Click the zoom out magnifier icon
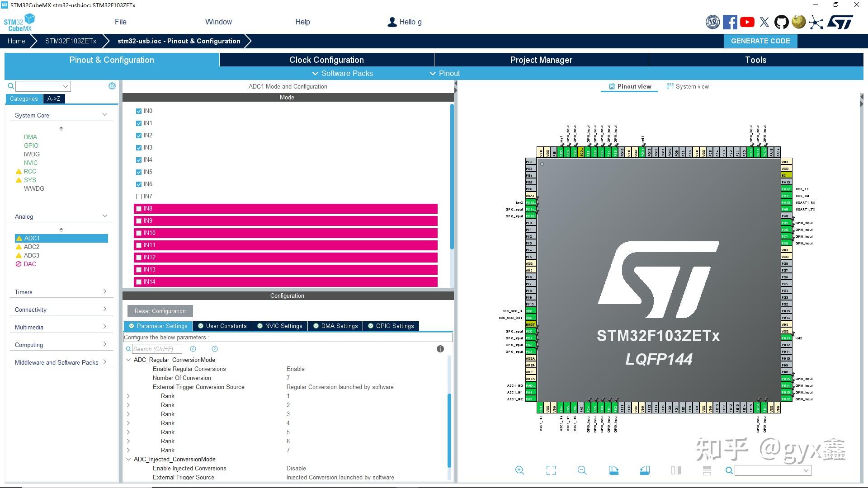Screen dimensions: 868x488 tap(582, 470)
